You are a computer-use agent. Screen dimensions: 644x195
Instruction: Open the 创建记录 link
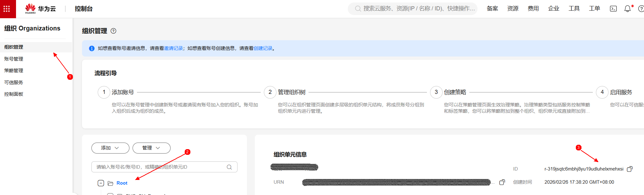[263, 48]
